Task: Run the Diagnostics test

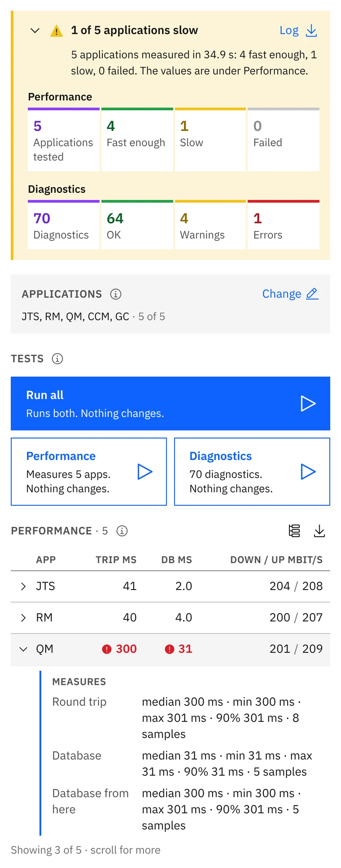Action: (x=252, y=472)
